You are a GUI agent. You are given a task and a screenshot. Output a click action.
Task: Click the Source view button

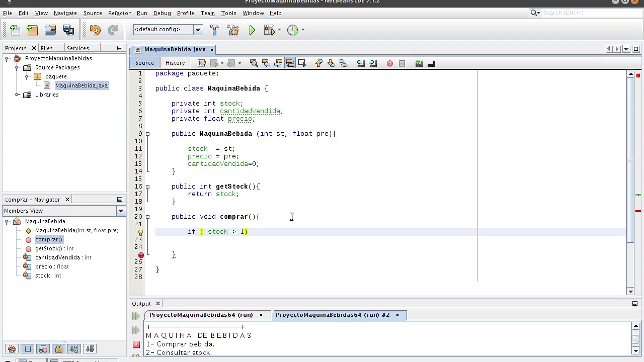tap(144, 63)
